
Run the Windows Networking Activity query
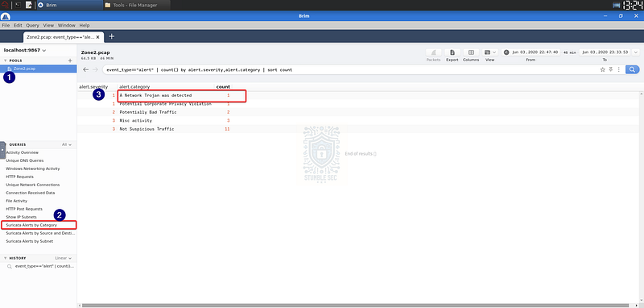pyautogui.click(x=33, y=169)
